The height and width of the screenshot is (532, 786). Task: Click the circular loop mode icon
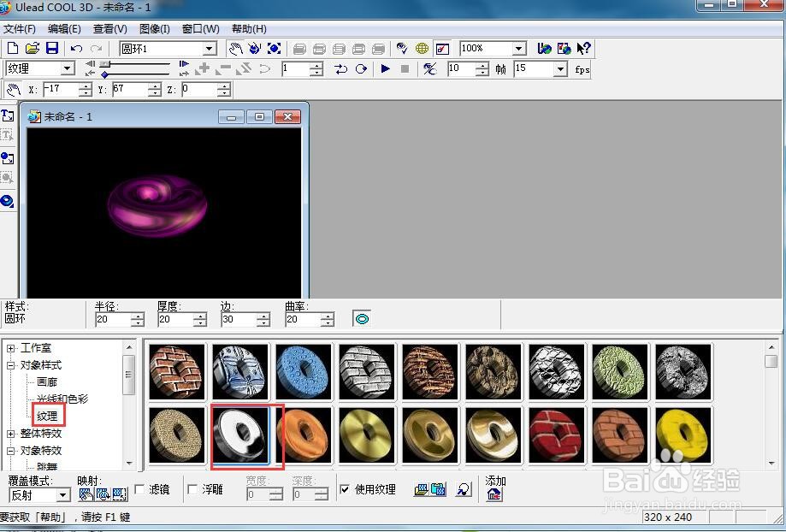coord(361,68)
